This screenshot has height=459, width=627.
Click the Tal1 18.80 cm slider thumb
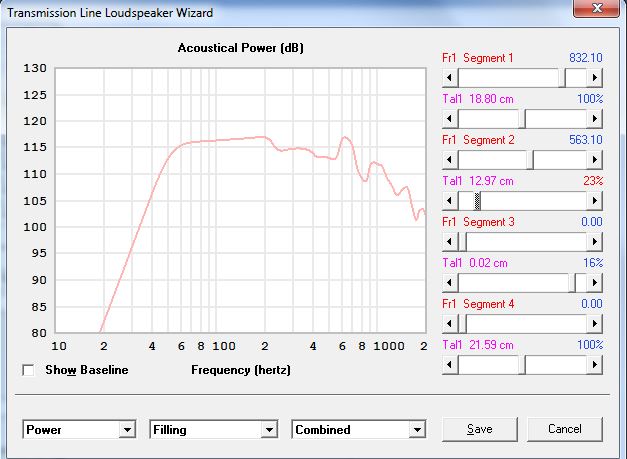[522, 119]
